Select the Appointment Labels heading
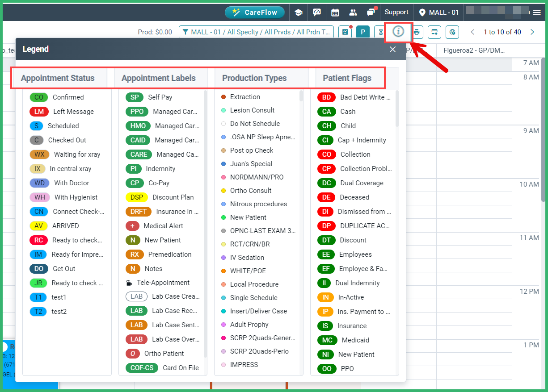 coord(160,78)
